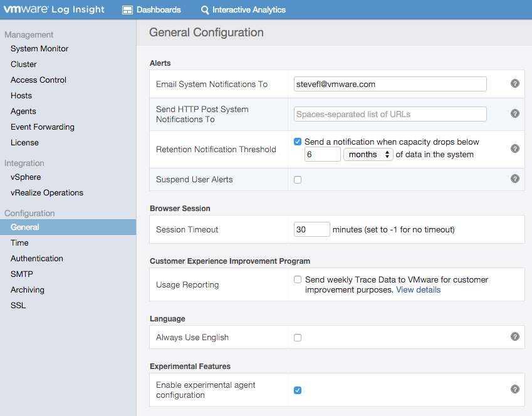Uncheck Enable experimental agent configuration
This screenshot has height=416, width=532.
[x=298, y=390]
